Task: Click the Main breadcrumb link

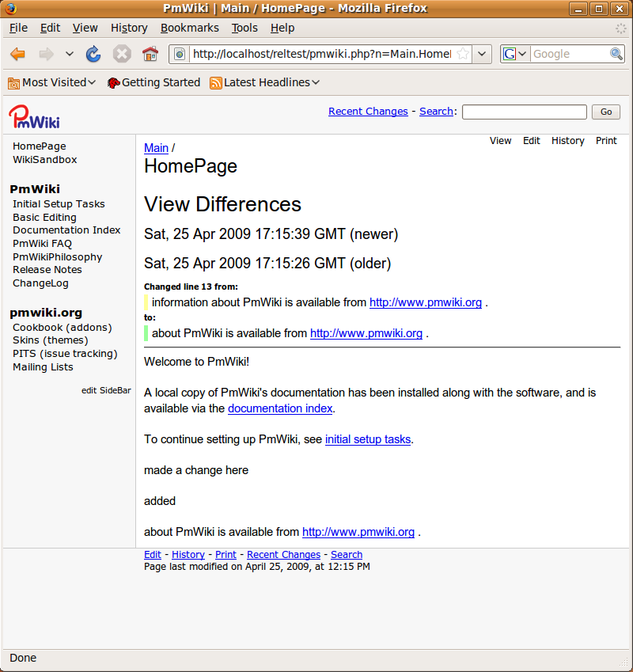Action: point(156,148)
